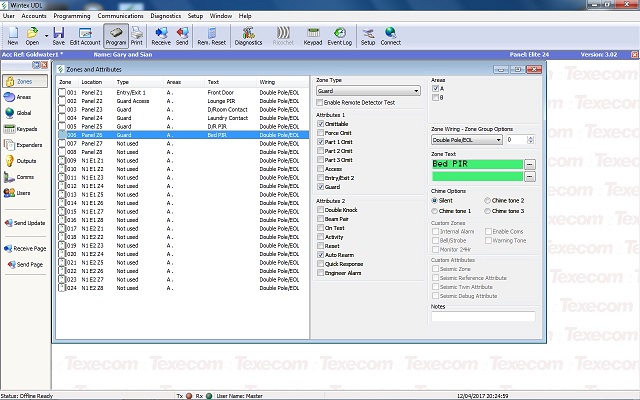Click the Notes input field
Viewport: 640px width, 400px height.
[483, 317]
